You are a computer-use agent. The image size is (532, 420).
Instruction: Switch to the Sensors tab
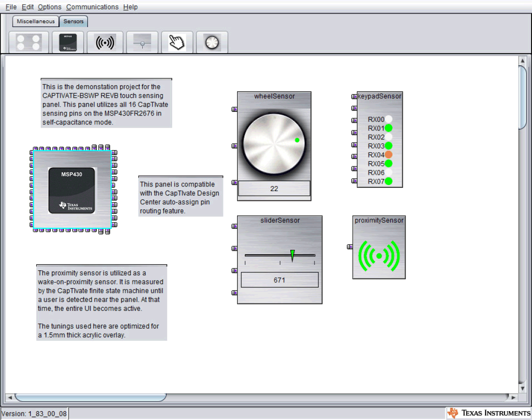pos(74,21)
